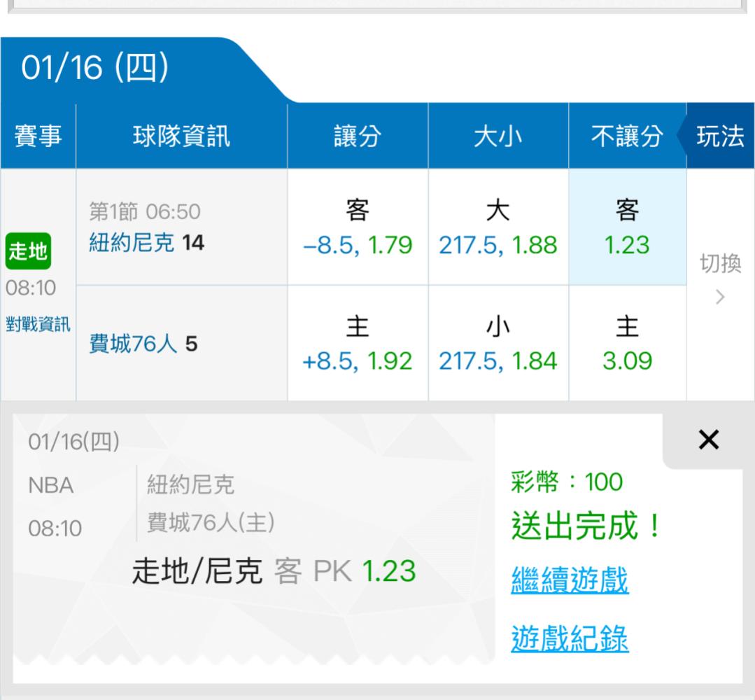Click the 08:10 time in bet slip
Image resolution: width=755 pixels, height=700 pixels.
55,528
